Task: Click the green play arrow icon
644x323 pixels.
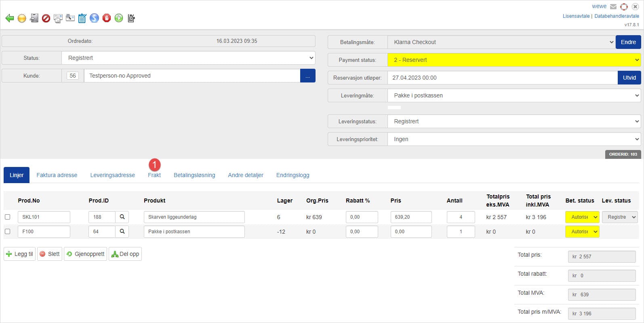Action: (x=119, y=18)
